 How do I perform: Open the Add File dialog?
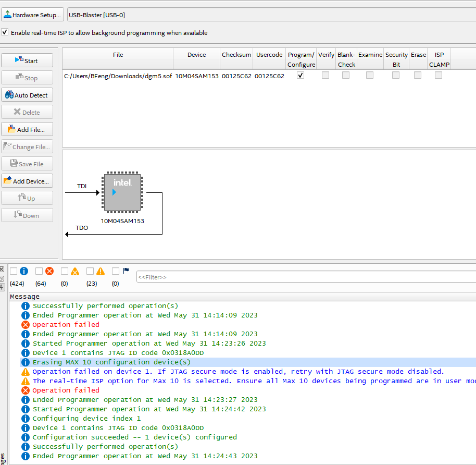27,129
